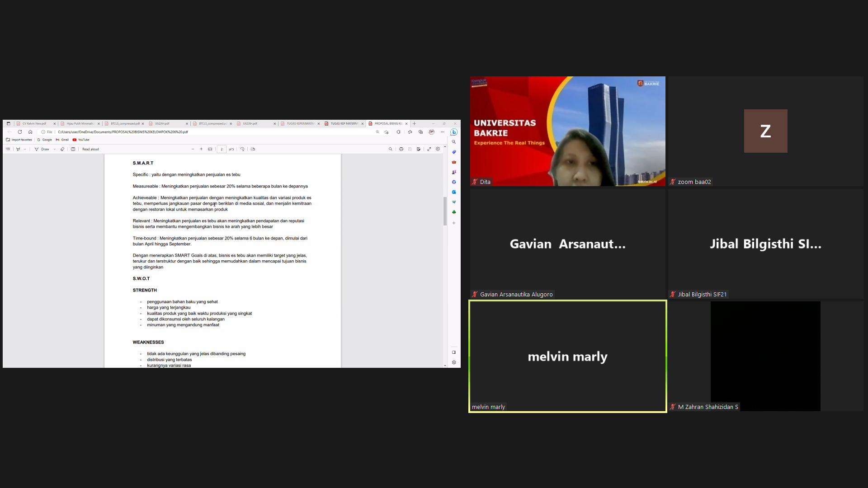Open the Edge sidebar Drop paper plane icon
The height and width of the screenshot is (488, 868).
coord(454,202)
